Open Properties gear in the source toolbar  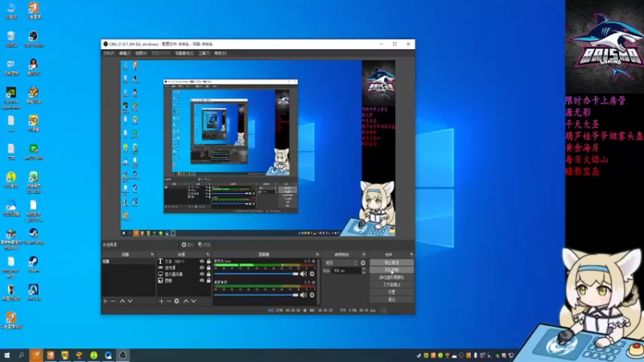click(x=188, y=245)
